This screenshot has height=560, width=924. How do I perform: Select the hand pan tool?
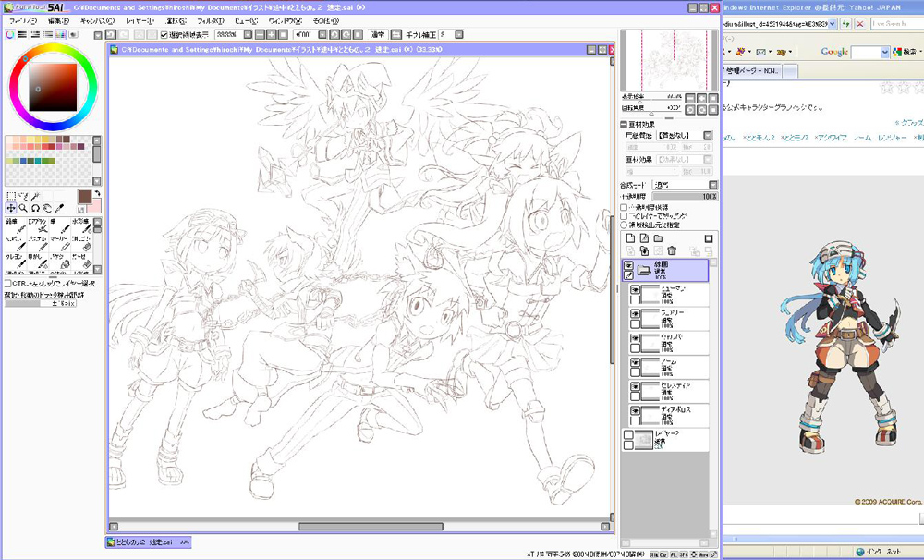(x=48, y=208)
